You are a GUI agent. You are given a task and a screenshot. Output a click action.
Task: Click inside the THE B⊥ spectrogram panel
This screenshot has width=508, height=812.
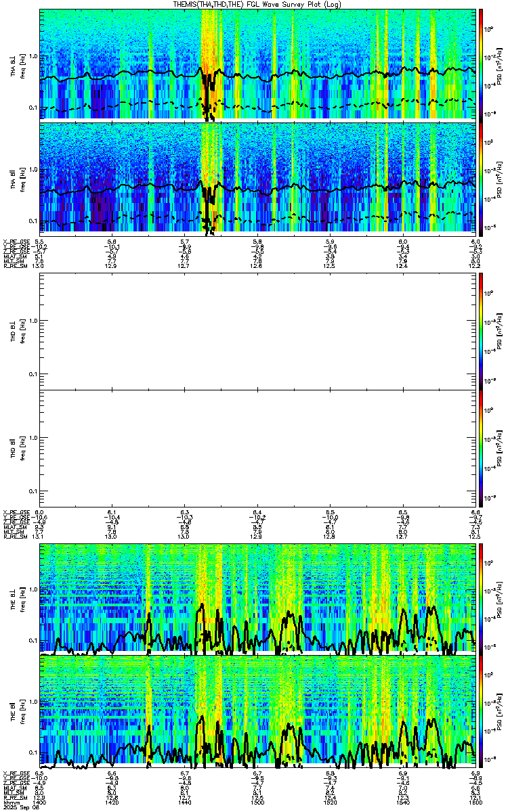[257, 598]
